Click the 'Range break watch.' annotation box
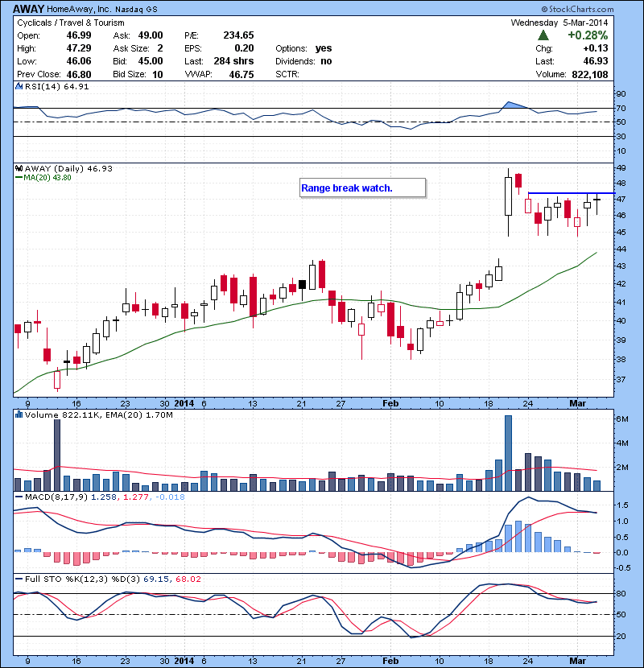The width and height of the screenshot is (644, 668). (363, 188)
